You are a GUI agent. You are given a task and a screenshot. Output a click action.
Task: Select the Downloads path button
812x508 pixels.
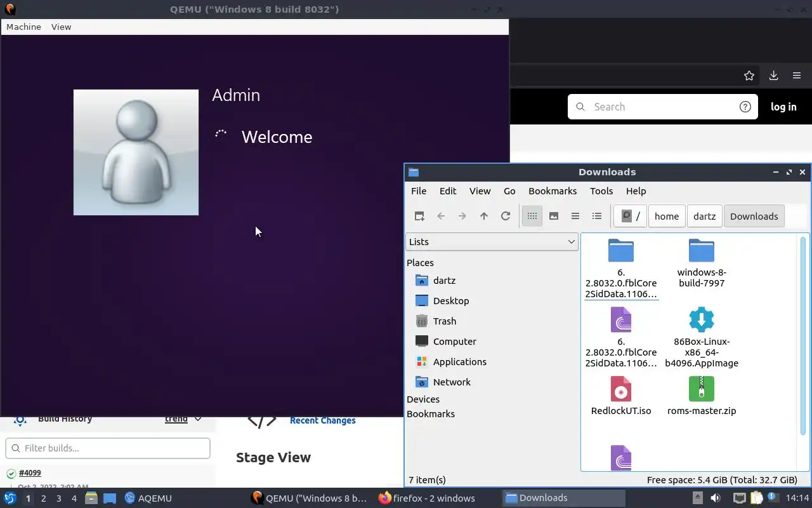click(754, 216)
